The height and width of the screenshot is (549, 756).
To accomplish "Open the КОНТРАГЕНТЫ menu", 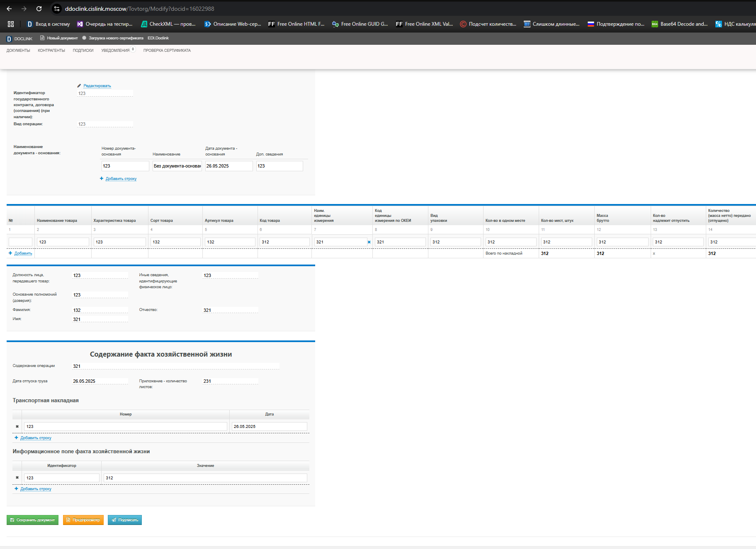I will (51, 51).
